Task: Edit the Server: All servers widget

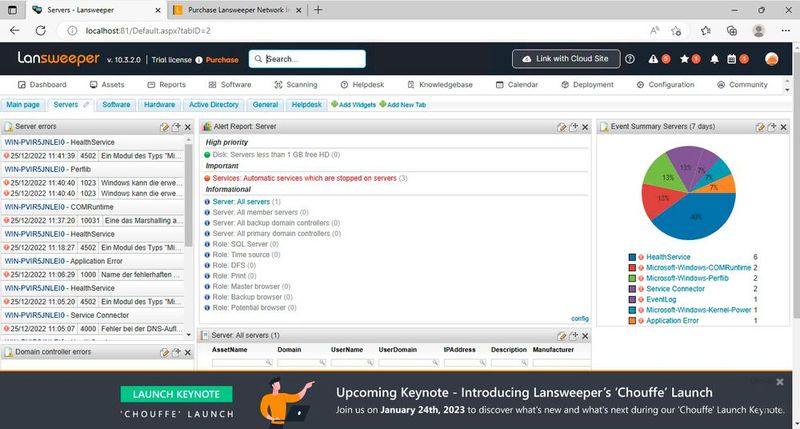Action: tap(562, 336)
